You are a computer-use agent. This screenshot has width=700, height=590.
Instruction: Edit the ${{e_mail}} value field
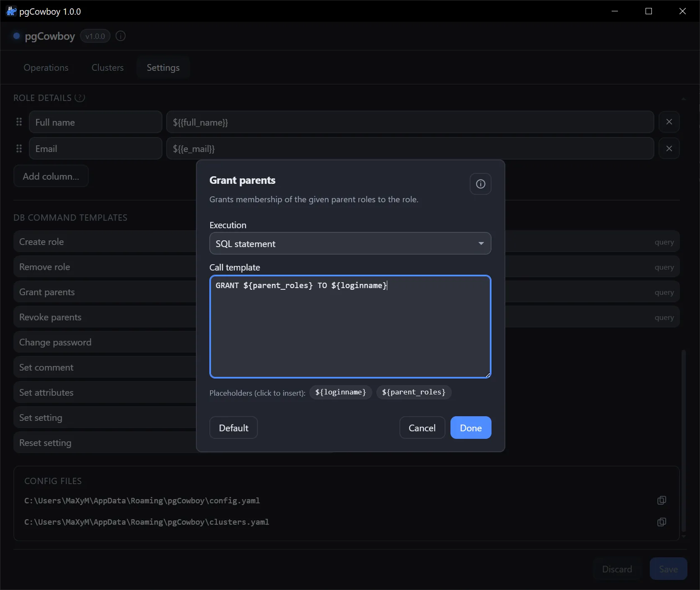tap(410, 148)
